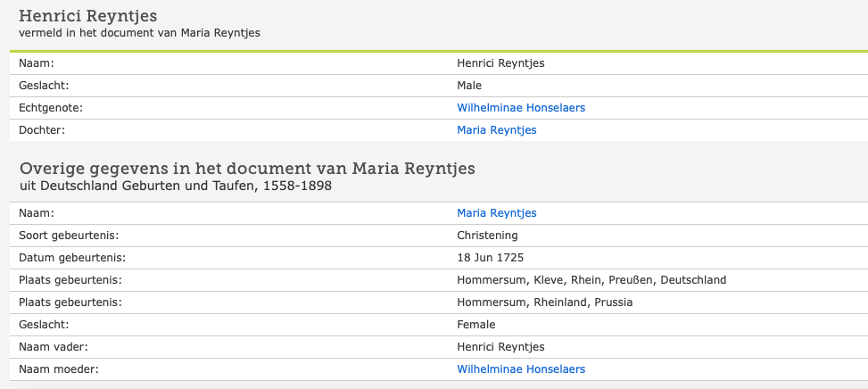
Task: Click place 'Hommersum, Rheinland, Prussia'
Action: (x=544, y=302)
